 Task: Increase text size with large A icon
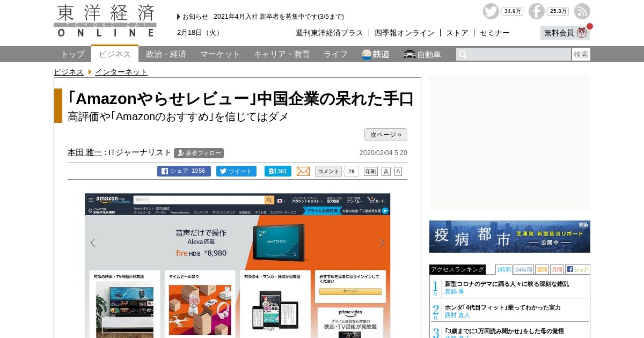[x=386, y=171]
